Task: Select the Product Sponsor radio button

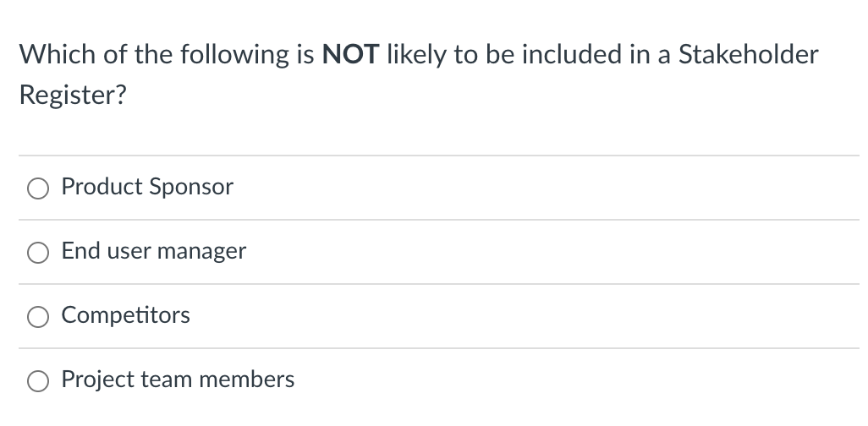Action: [x=37, y=188]
